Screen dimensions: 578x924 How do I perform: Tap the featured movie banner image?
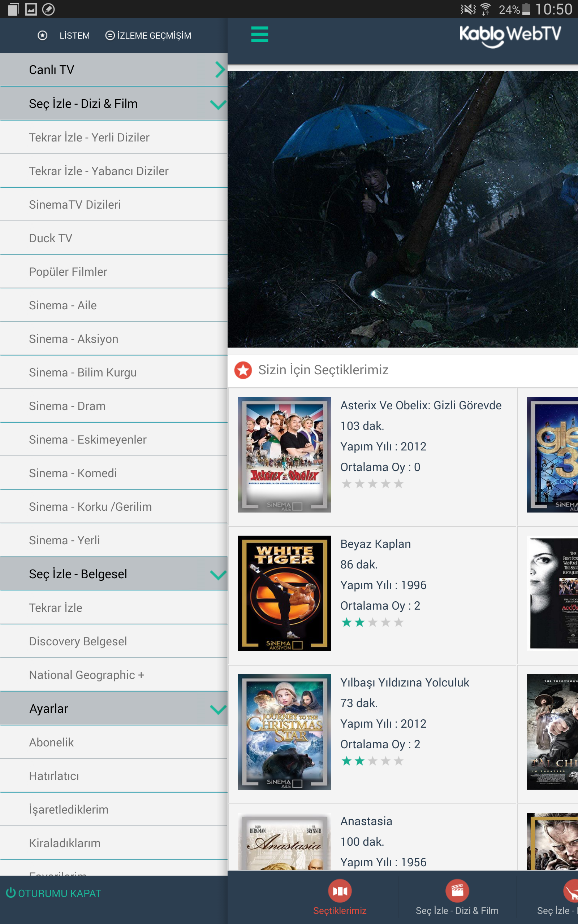click(x=403, y=209)
